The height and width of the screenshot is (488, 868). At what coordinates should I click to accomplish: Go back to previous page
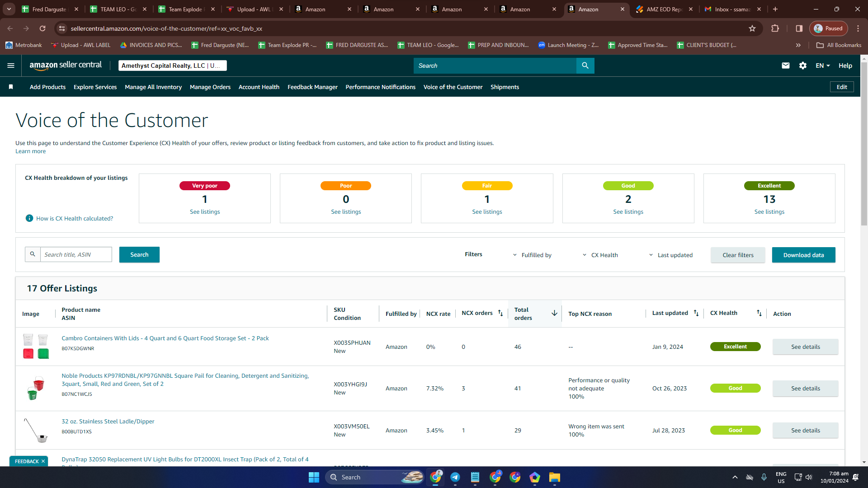10,28
